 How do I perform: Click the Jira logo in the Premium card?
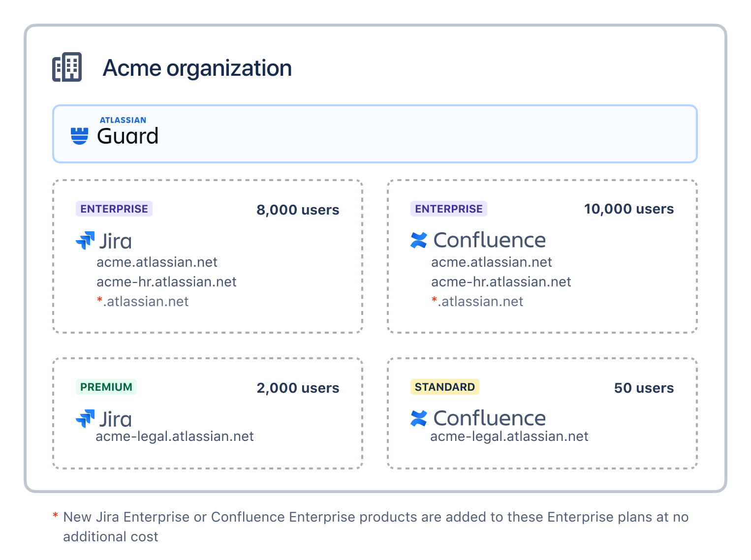click(x=85, y=419)
